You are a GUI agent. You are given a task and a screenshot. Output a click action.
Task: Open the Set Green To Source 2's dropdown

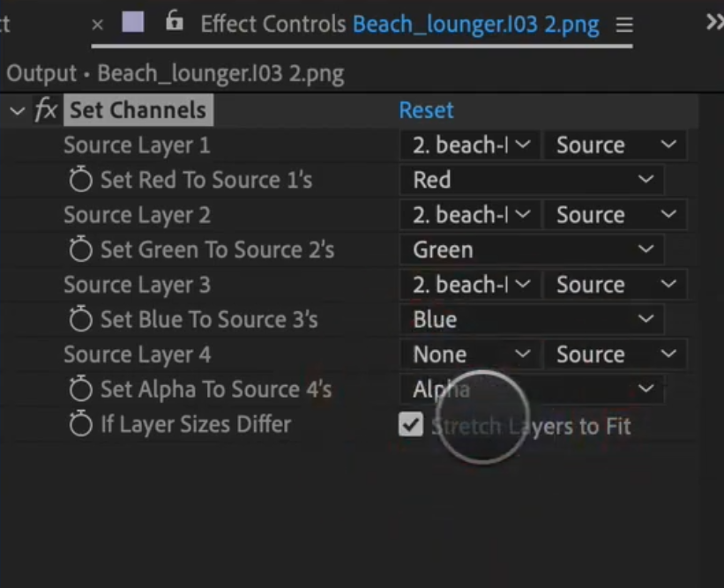pyautogui.click(x=531, y=250)
